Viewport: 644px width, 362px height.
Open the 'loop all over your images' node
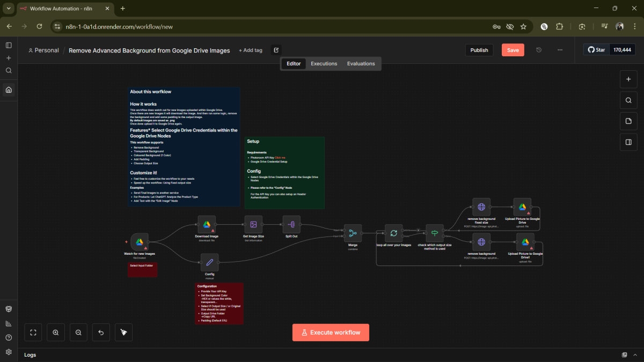pyautogui.click(x=393, y=233)
